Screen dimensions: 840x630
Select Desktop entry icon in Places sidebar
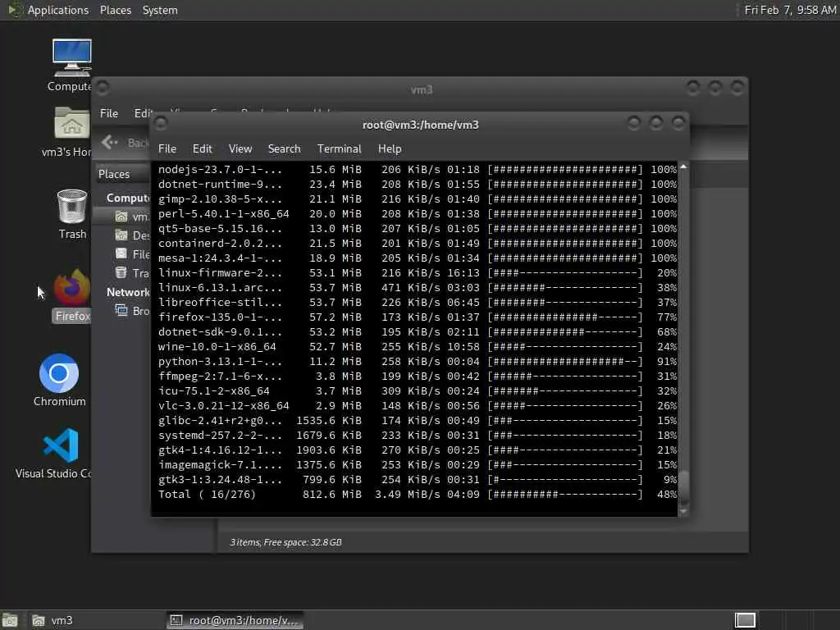pyautogui.click(x=121, y=235)
